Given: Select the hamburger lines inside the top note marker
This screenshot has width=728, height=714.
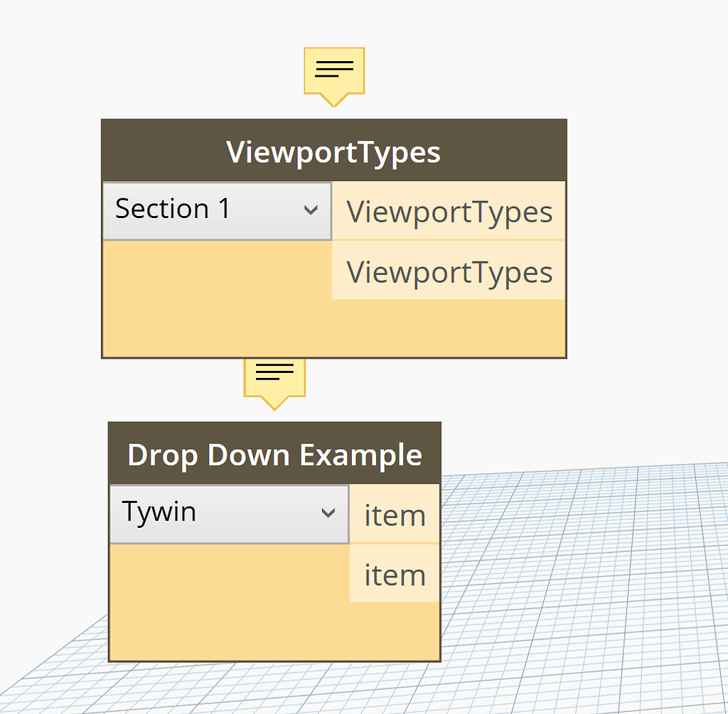Looking at the screenshot, I should 333,69.
